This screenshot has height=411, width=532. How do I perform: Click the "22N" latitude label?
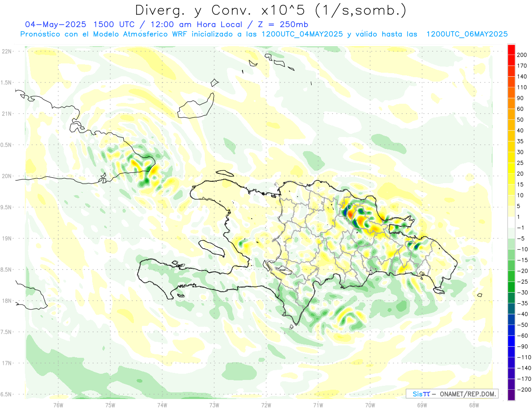click(6, 51)
